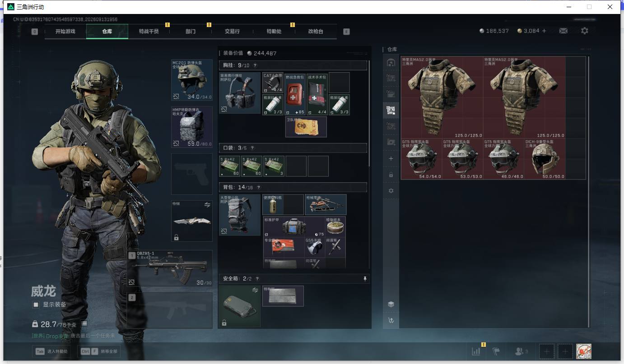
Task: Open the statistics bar chart icon
Action: point(476,351)
